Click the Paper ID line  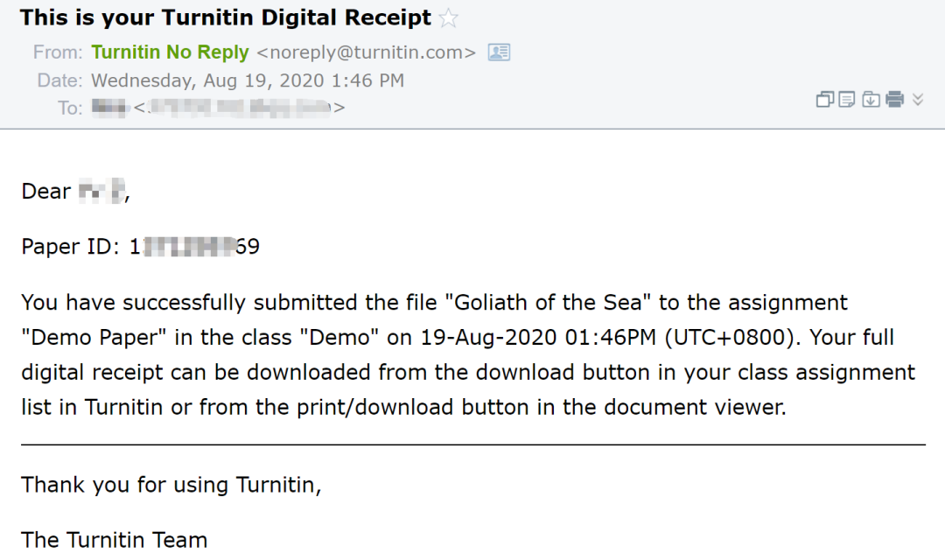coord(140,247)
